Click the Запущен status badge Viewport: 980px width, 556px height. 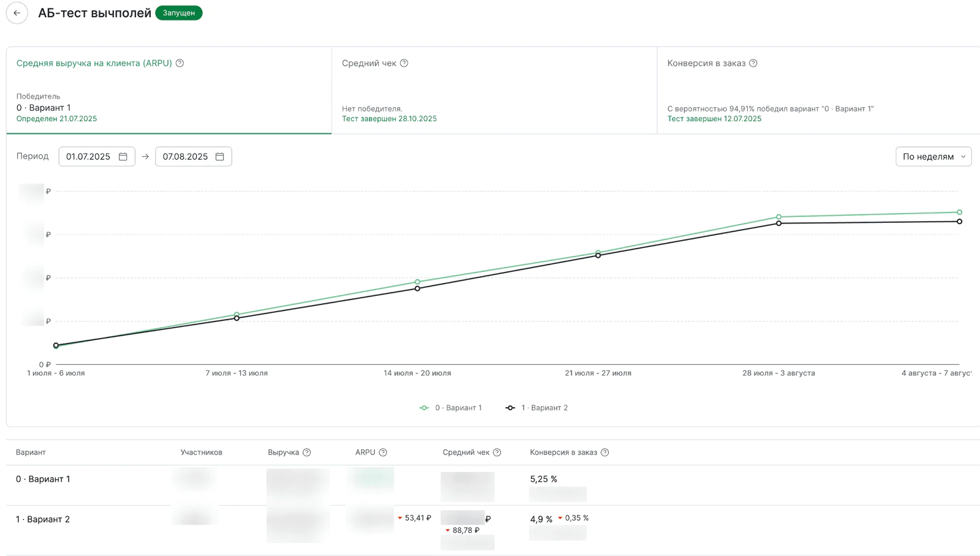pyautogui.click(x=179, y=13)
